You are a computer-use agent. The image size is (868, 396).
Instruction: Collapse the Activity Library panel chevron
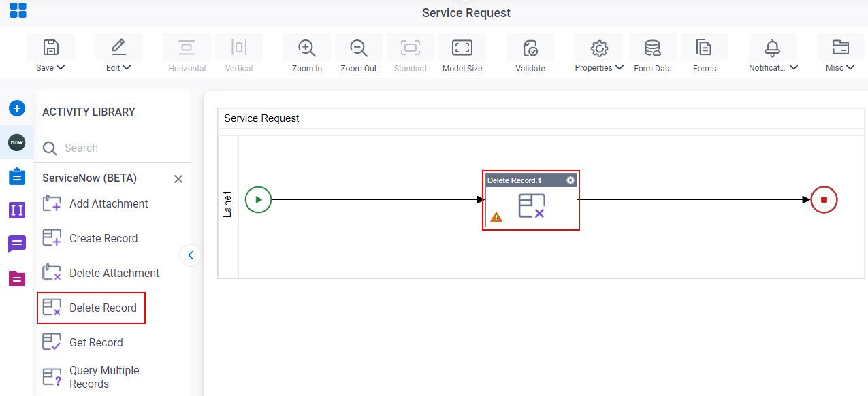[x=191, y=255]
